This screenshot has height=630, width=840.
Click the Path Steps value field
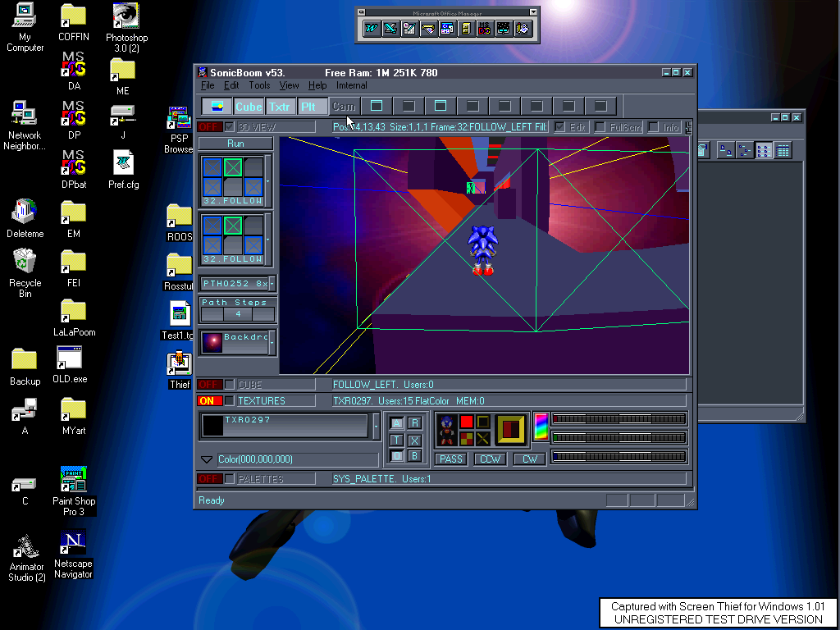pos(239,314)
